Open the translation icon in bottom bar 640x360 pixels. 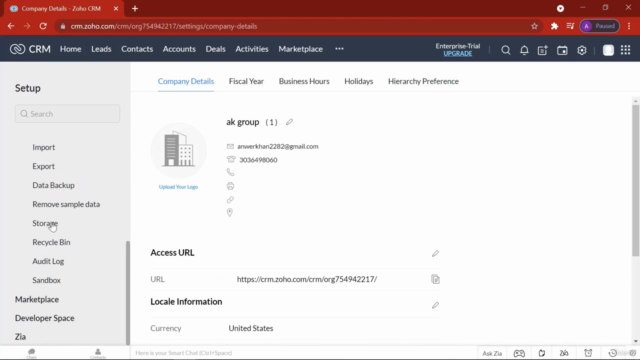pyautogui.click(x=564, y=353)
